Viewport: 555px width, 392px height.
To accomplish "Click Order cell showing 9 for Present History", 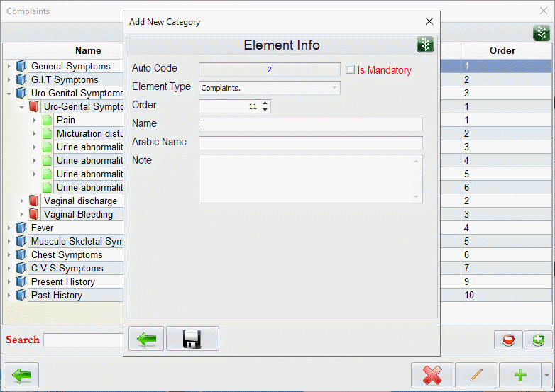I will pyautogui.click(x=506, y=281).
